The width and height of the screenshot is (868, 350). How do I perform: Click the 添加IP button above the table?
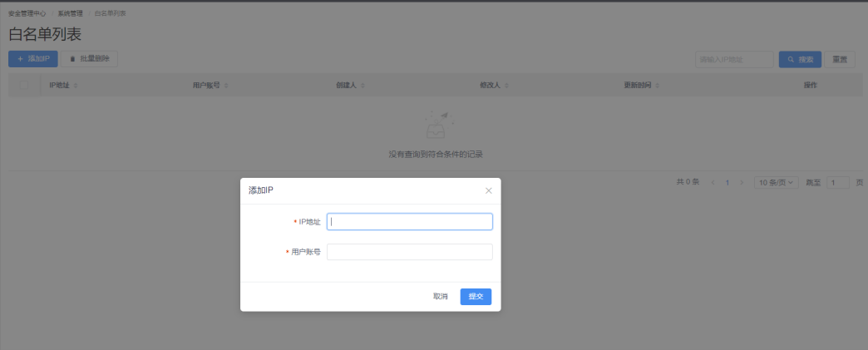[33, 59]
